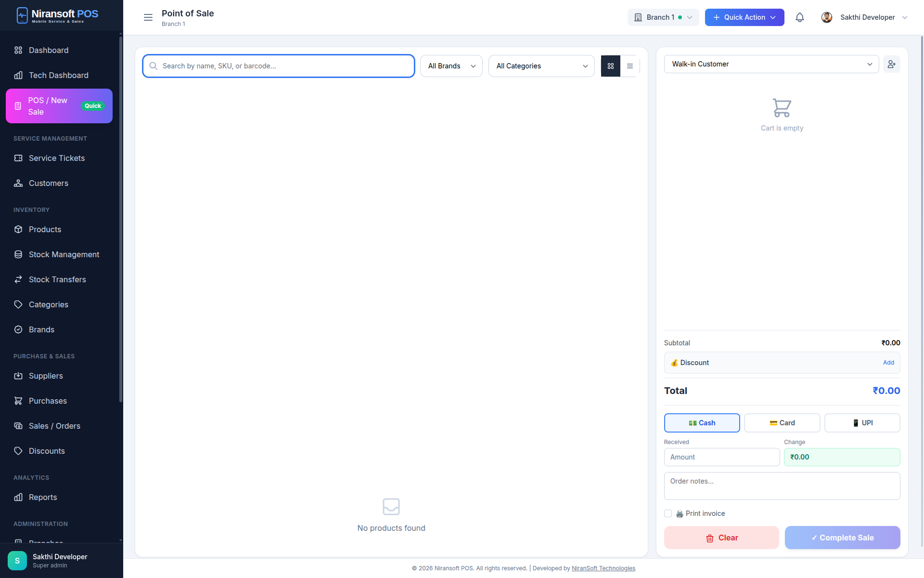
Task: Enable the Print invoice checkbox
Action: [x=668, y=513]
